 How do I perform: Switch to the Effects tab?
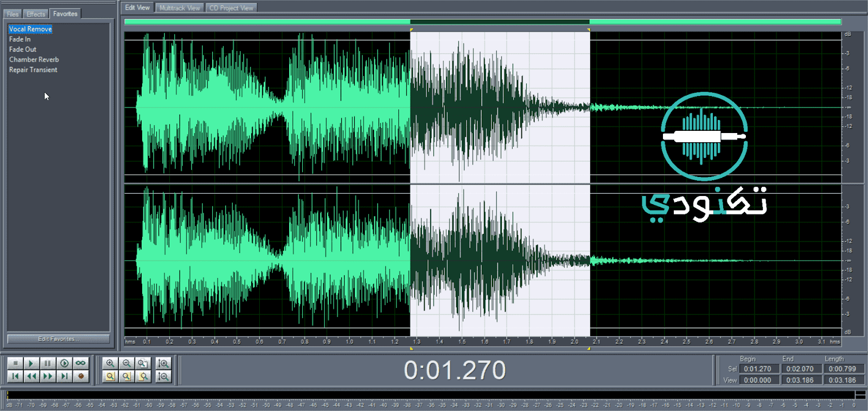point(36,14)
